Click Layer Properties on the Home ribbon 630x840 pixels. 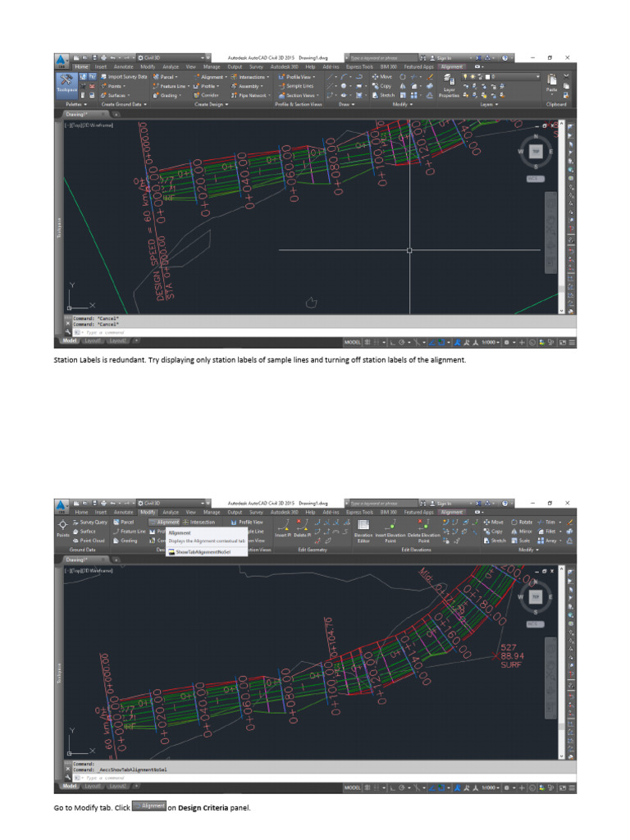pyautogui.click(x=449, y=85)
